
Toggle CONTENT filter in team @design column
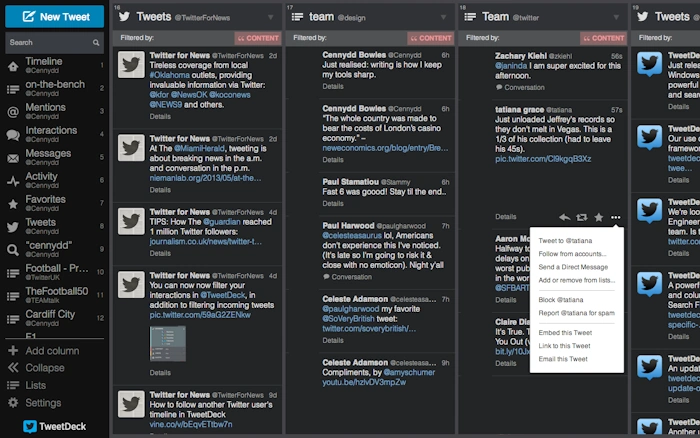pos(430,38)
